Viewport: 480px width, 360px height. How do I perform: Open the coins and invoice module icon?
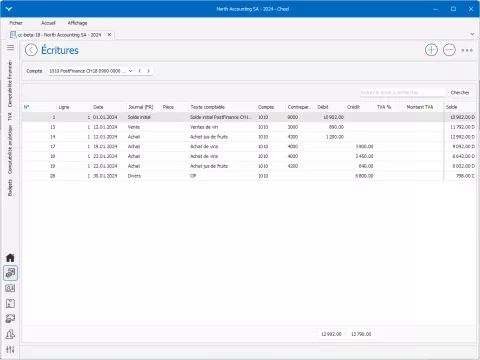10,319
